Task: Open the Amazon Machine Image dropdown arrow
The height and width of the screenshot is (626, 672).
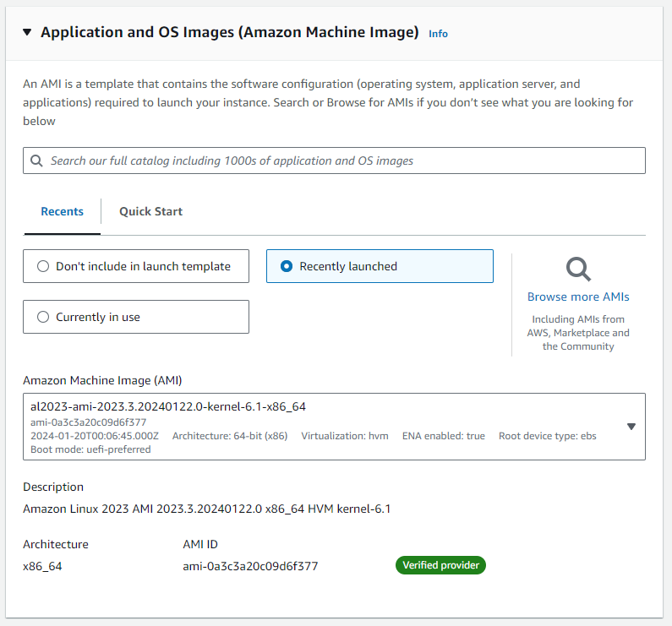Action: (631, 427)
